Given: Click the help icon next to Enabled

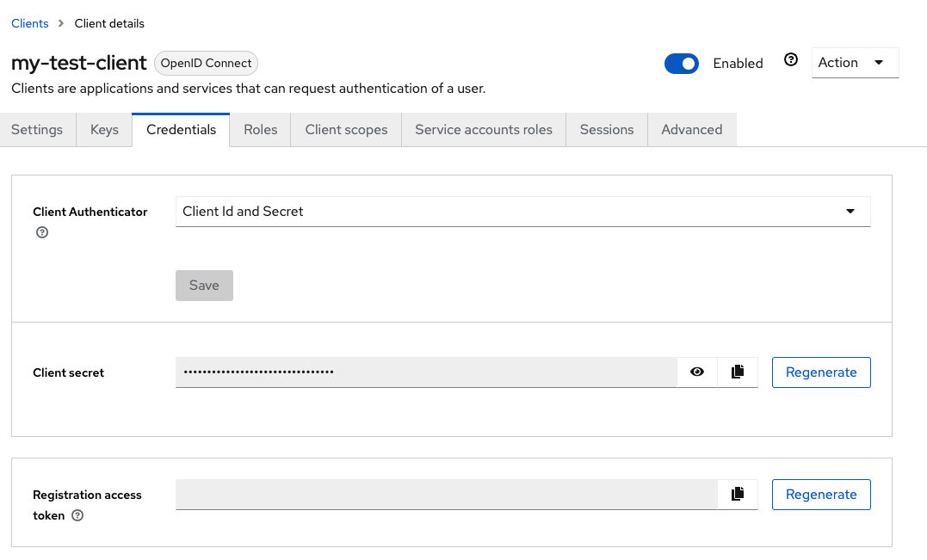Looking at the screenshot, I should tap(790, 59).
